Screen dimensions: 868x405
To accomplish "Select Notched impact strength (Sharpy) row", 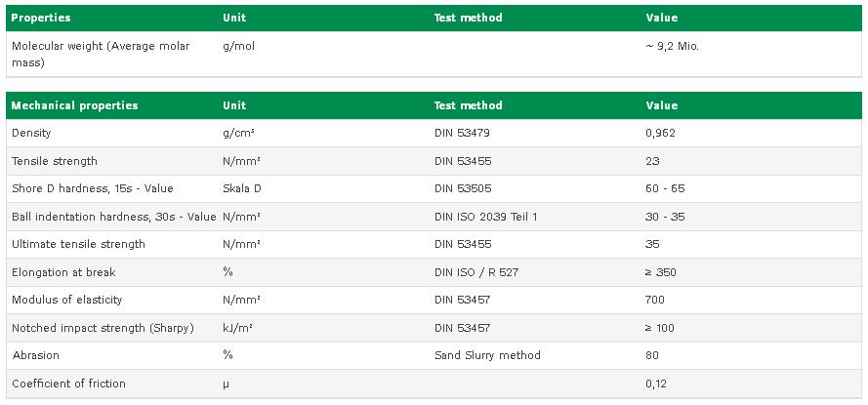I will (434, 328).
